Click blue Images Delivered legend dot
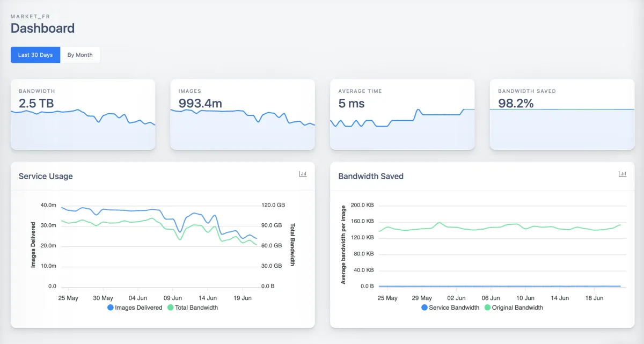Image resolution: width=644 pixels, height=344 pixels. (111, 308)
